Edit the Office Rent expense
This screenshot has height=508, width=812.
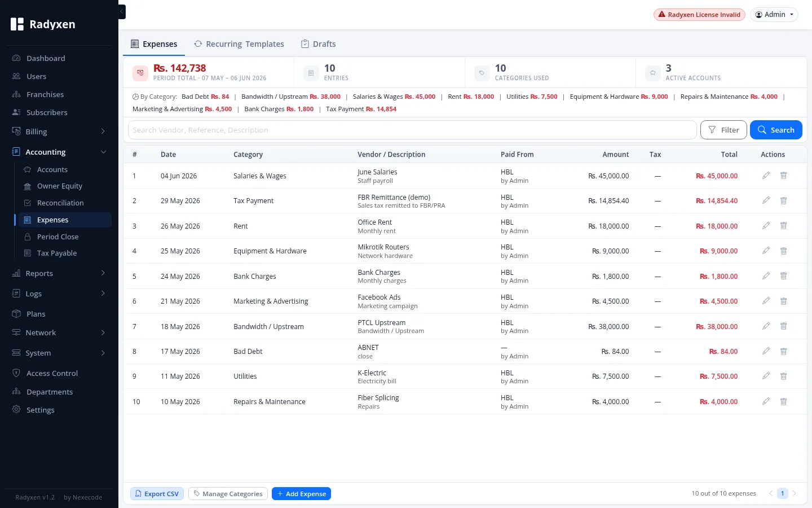766,226
